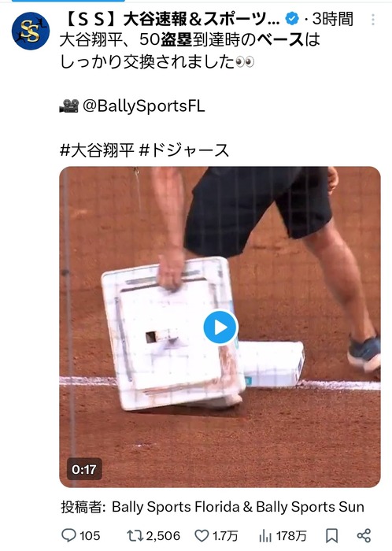Open the SS profile avatar
The width and height of the screenshot is (392, 551).
pyautogui.click(x=31, y=31)
